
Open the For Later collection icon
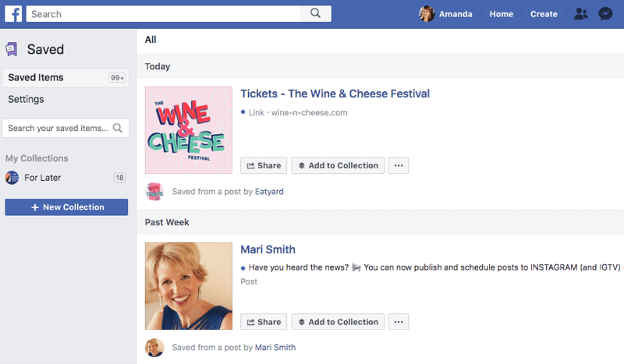pyautogui.click(x=12, y=178)
